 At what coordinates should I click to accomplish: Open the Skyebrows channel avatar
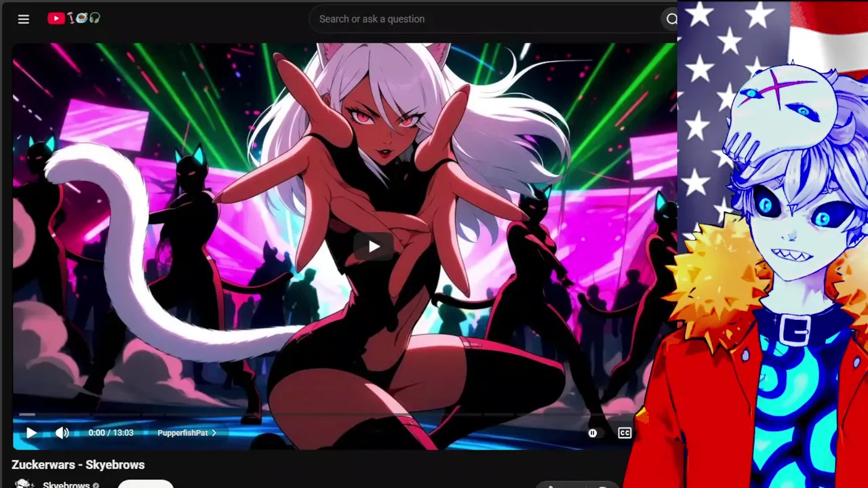point(24,484)
